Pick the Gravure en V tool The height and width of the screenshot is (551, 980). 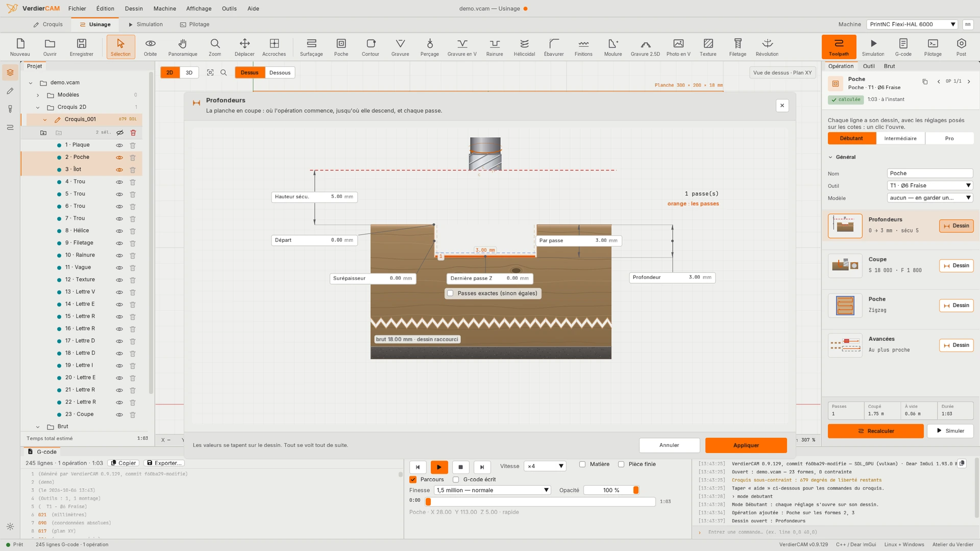pos(462,47)
